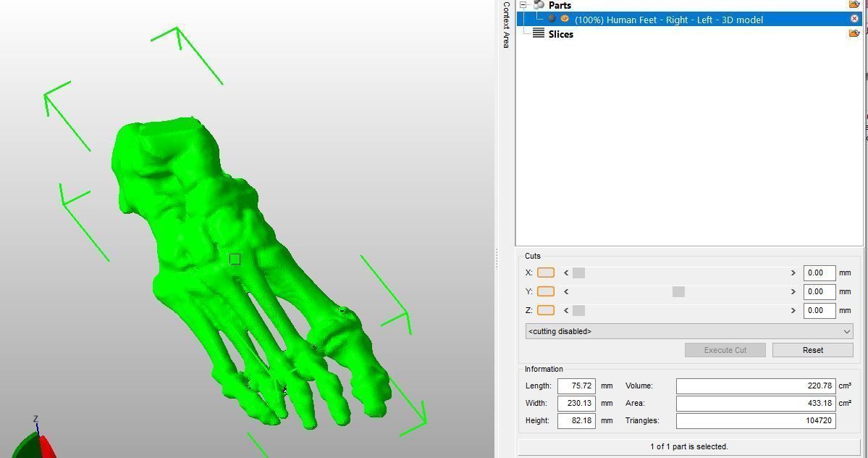Click the Y cut slider right arrow
Screen dimensions: 868x458
793,291
